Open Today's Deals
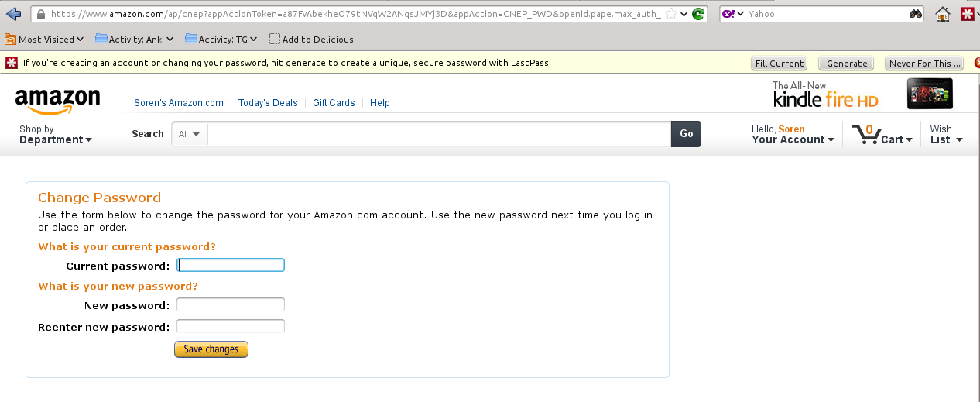This screenshot has width=980, height=402. (268, 103)
